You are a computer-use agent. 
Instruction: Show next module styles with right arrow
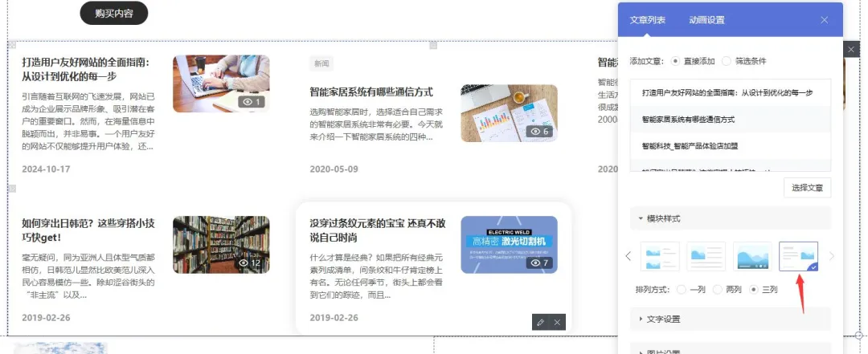pos(831,256)
